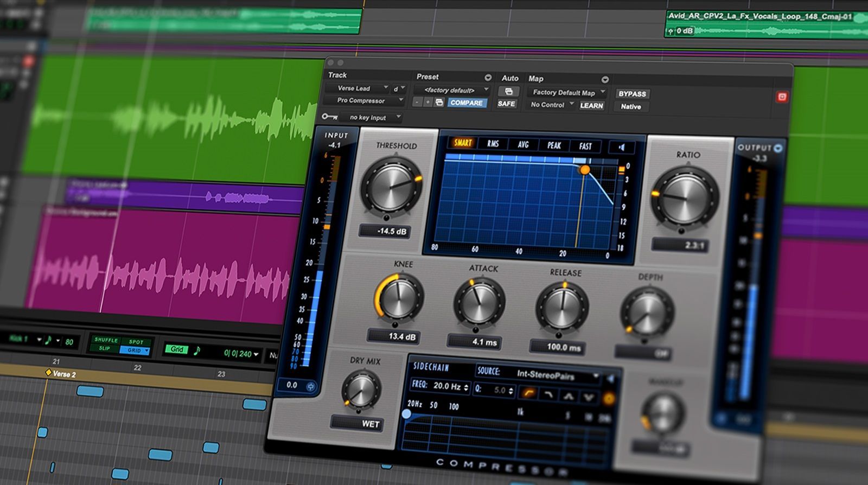Switch detector to RMS mode
Image resolution: width=868 pixels, height=485 pixels.
tap(493, 143)
